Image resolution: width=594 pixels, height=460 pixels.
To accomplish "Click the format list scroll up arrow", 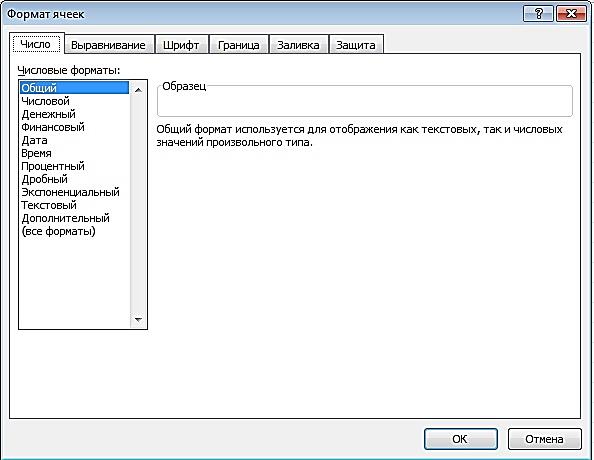I will (x=138, y=90).
